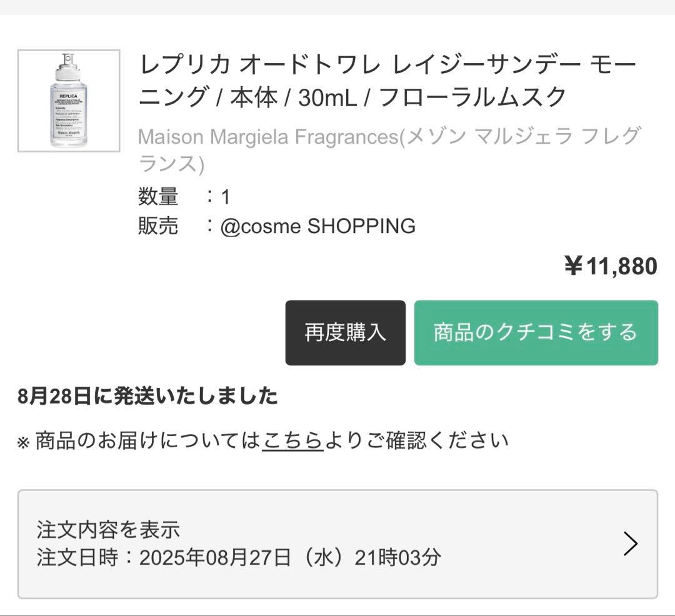Click the 販売 seller label
Screen dimensions: 675x616
click(158, 226)
